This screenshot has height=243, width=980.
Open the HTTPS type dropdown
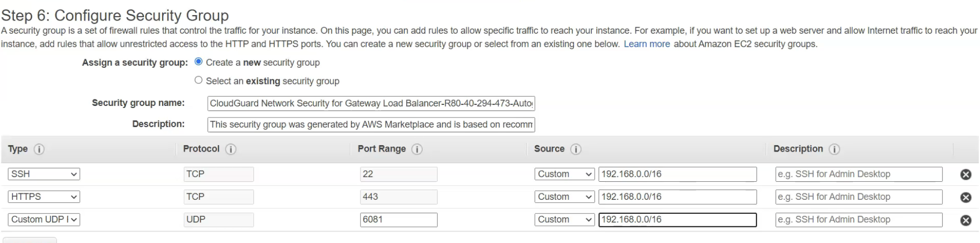pyautogui.click(x=44, y=197)
